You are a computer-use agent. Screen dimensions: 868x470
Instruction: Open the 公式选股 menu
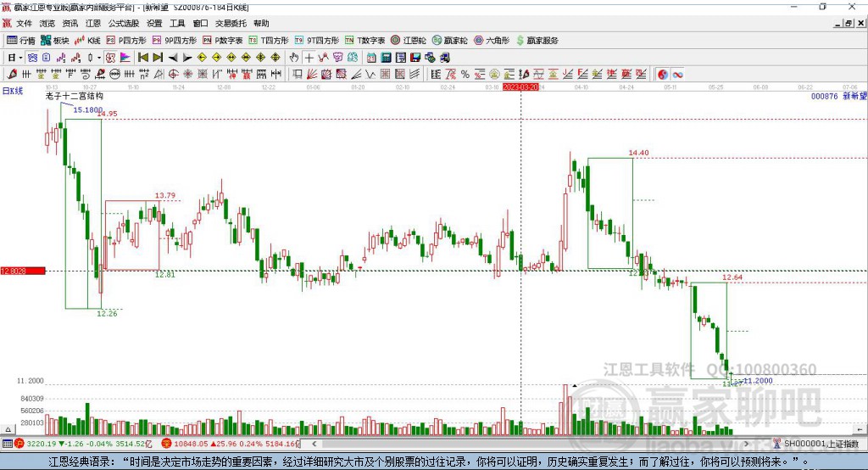click(x=124, y=23)
